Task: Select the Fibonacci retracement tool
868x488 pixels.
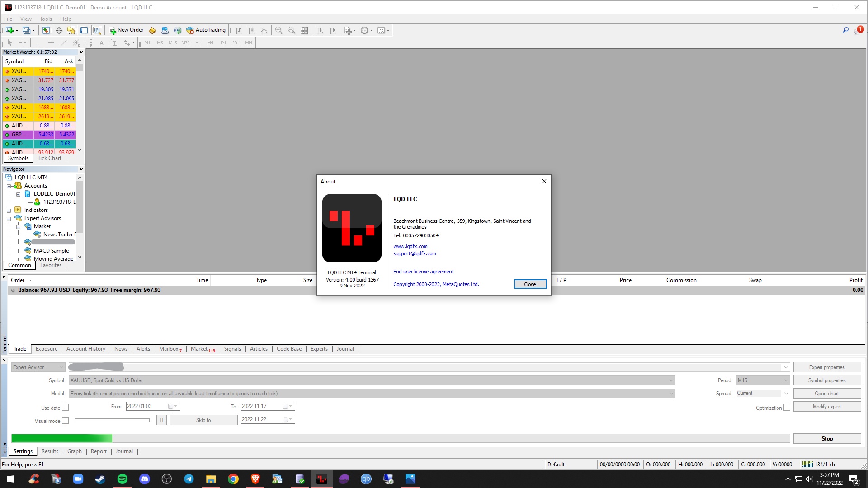Action: click(x=89, y=42)
